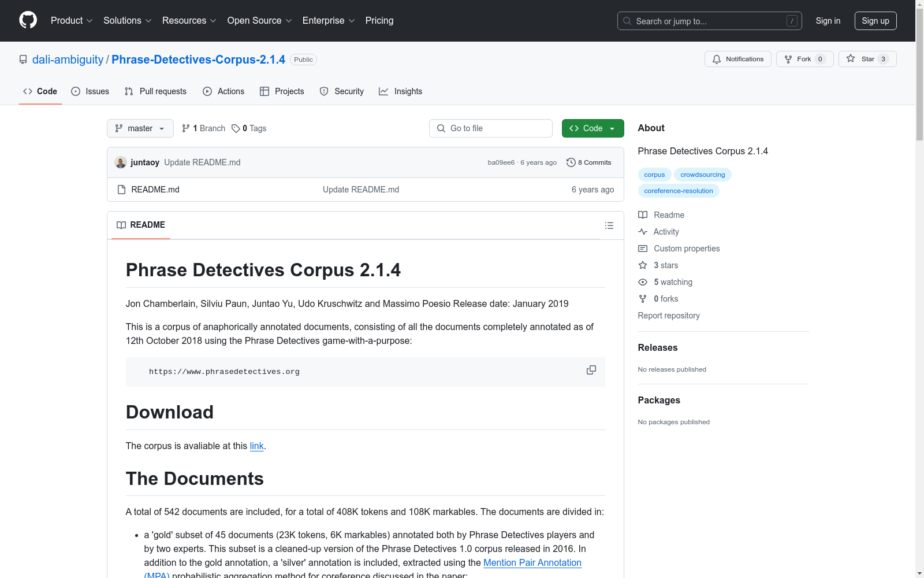The height and width of the screenshot is (578, 924).
Task: Open the README outline list icon
Action: [x=609, y=225]
